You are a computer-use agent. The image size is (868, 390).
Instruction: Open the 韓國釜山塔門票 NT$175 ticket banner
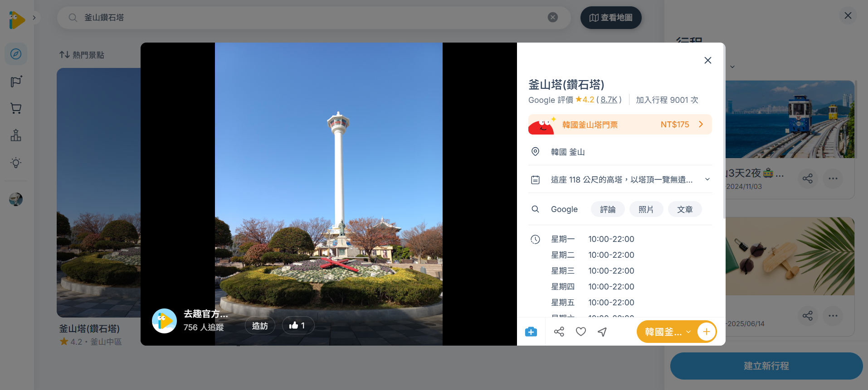[x=620, y=125]
